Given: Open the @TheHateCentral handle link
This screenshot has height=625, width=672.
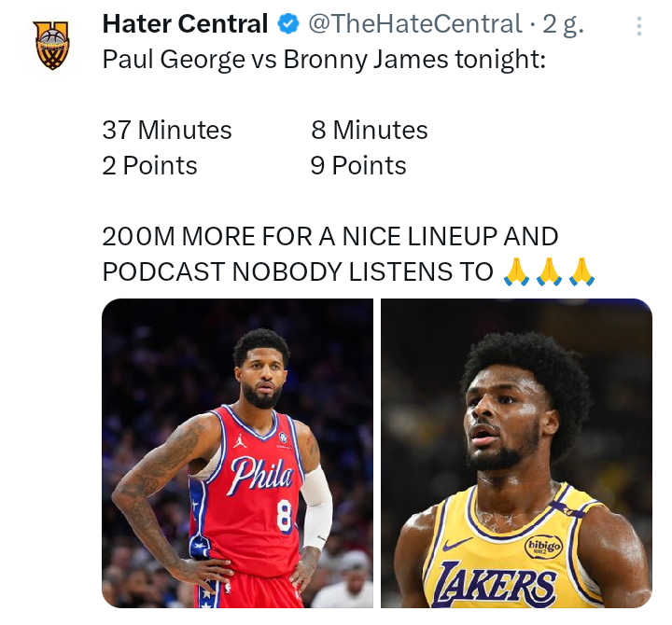Looking at the screenshot, I should coord(414,24).
